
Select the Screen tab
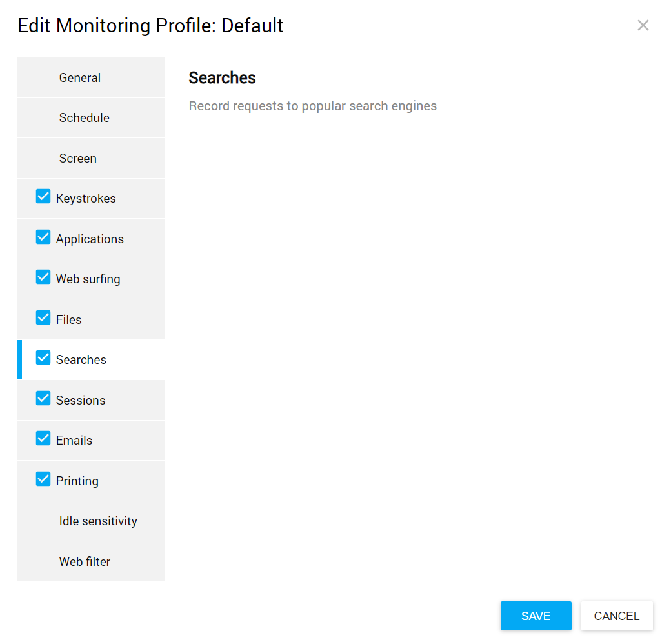tap(78, 159)
